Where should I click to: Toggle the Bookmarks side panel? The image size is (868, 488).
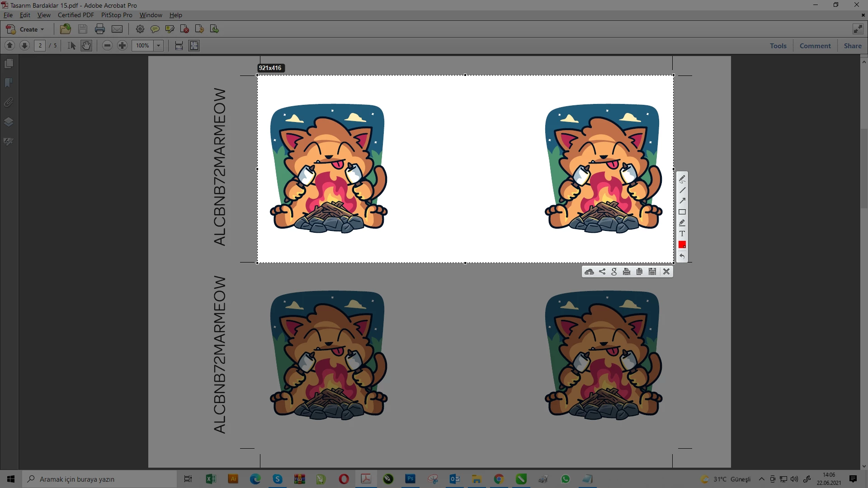(9, 83)
